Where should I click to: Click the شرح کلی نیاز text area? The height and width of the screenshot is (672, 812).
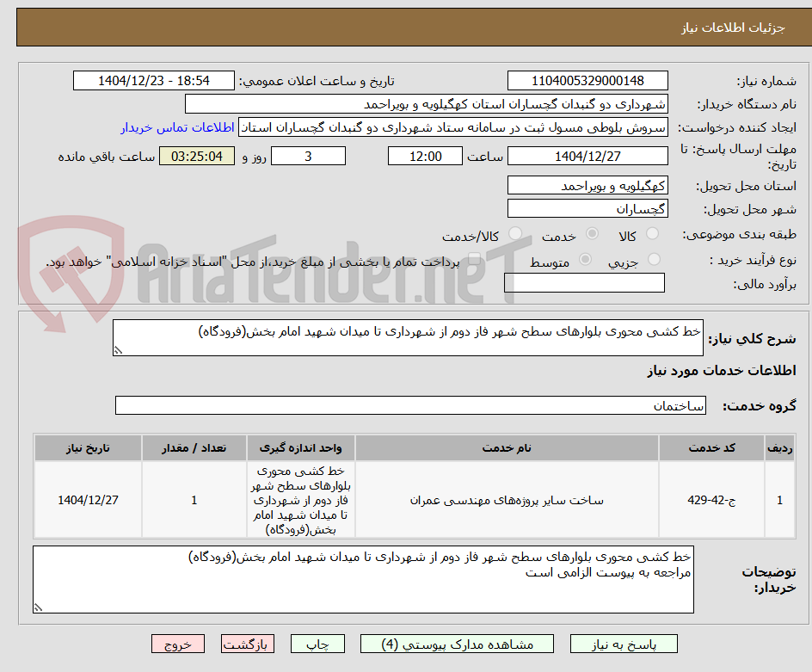tap(408, 338)
